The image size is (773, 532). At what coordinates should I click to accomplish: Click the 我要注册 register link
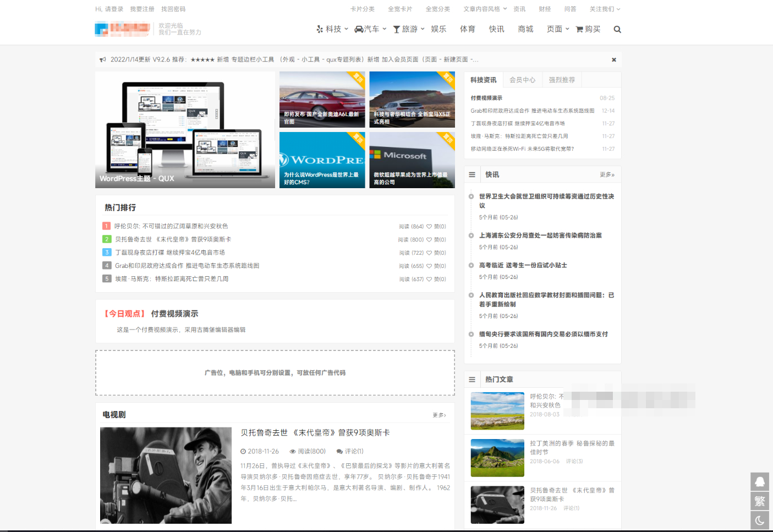coord(142,9)
